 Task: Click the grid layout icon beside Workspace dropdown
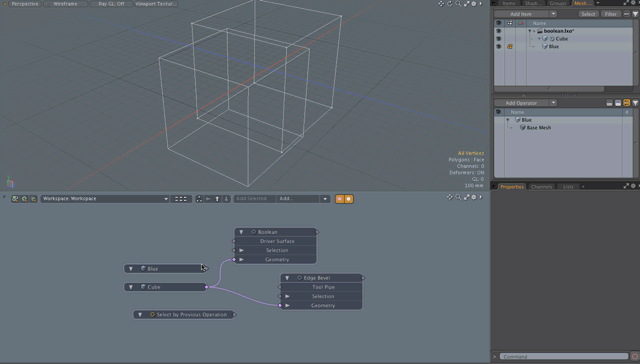pyautogui.click(x=181, y=199)
